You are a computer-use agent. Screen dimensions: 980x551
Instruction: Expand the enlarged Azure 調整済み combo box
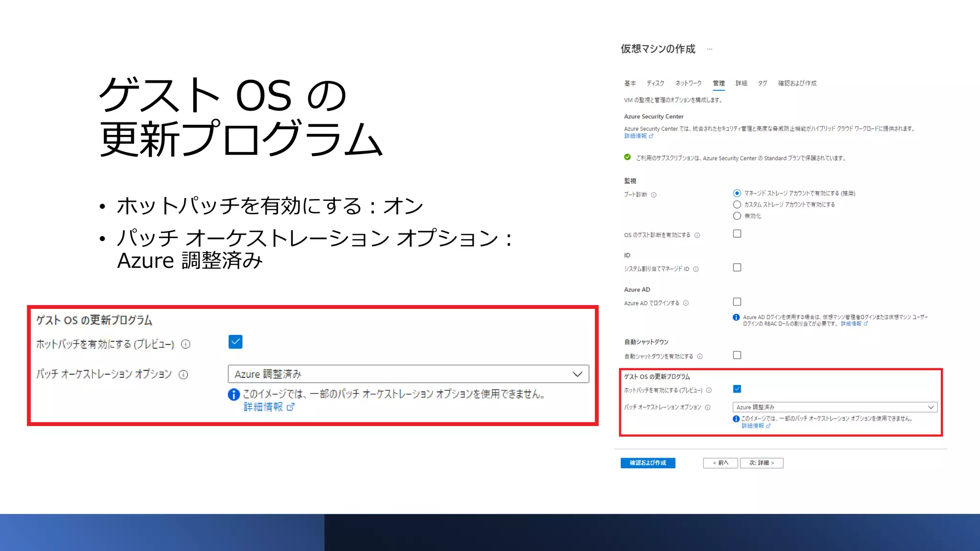408,374
